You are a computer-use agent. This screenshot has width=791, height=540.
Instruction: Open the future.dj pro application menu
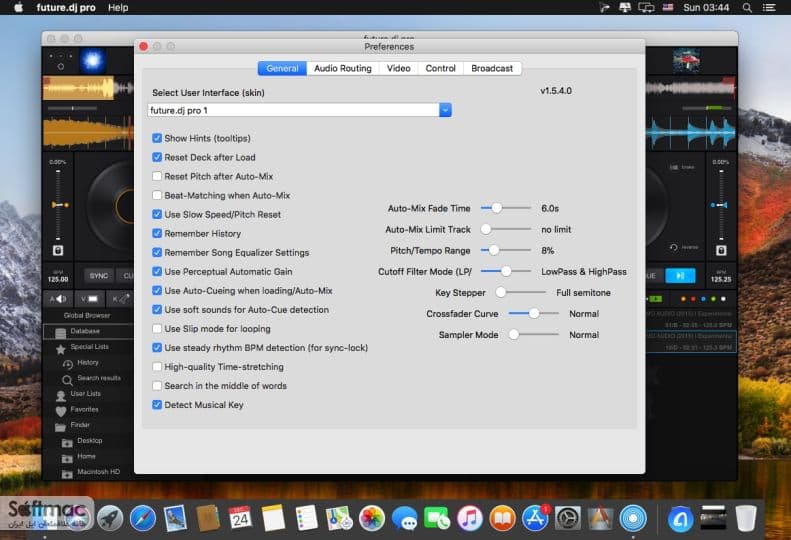click(x=66, y=8)
